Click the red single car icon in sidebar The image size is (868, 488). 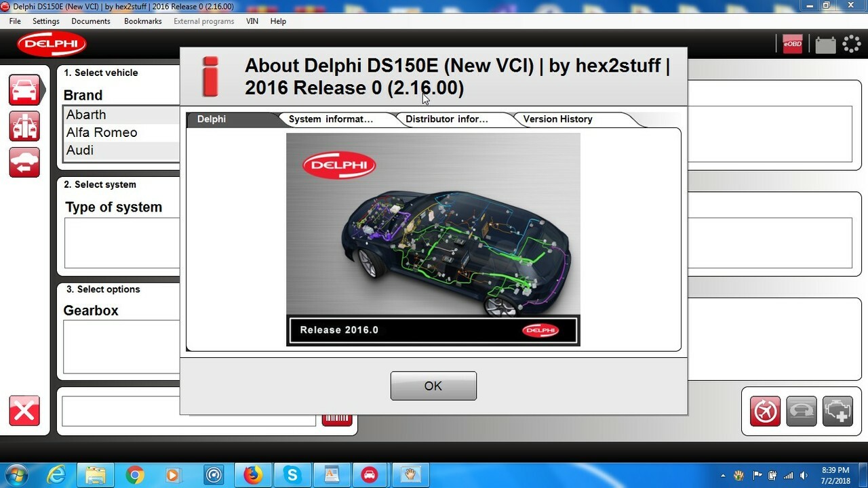coord(24,90)
